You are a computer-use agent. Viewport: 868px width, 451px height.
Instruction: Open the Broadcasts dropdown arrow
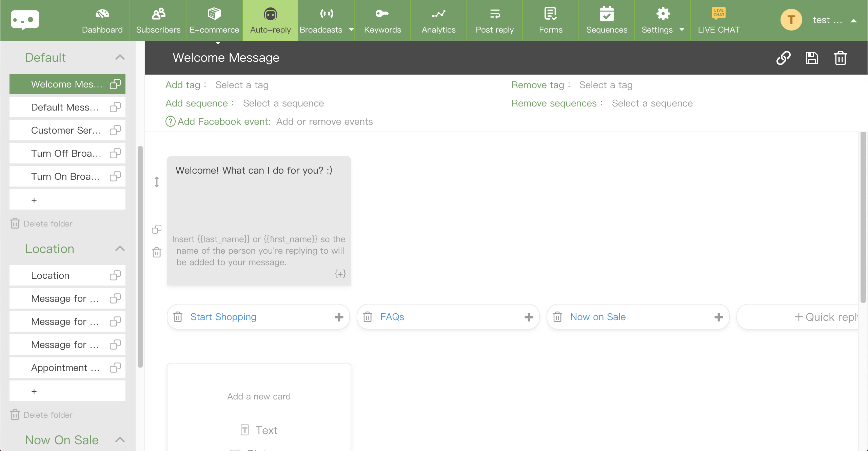point(351,30)
